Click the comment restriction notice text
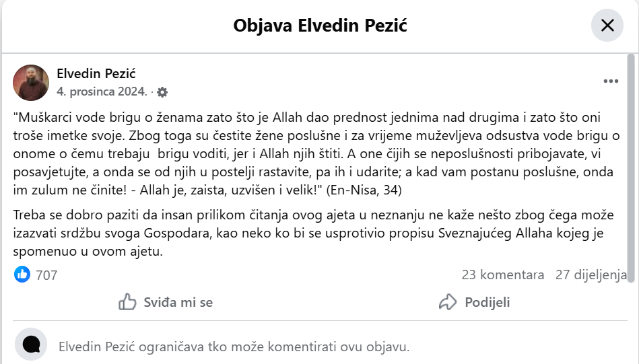This screenshot has height=364, width=639. pos(234,347)
